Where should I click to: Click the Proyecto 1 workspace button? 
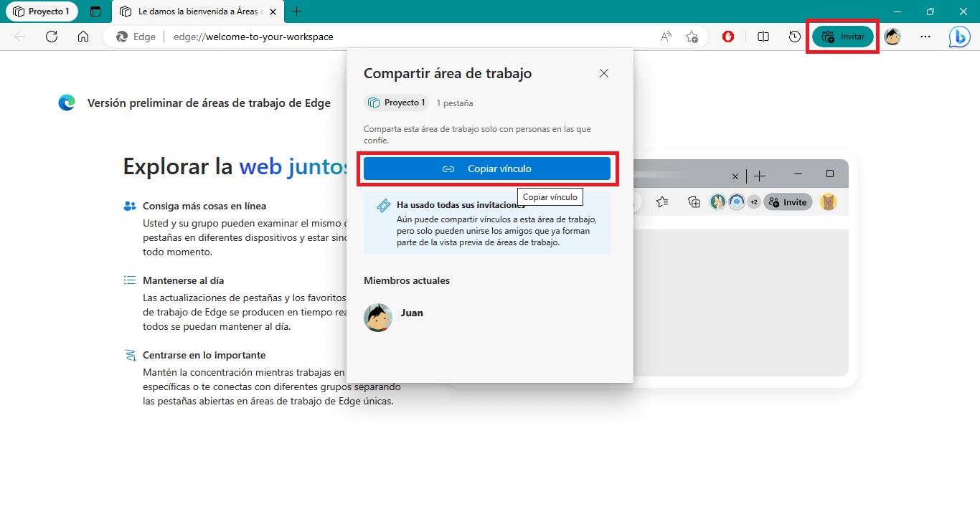pyautogui.click(x=42, y=11)
